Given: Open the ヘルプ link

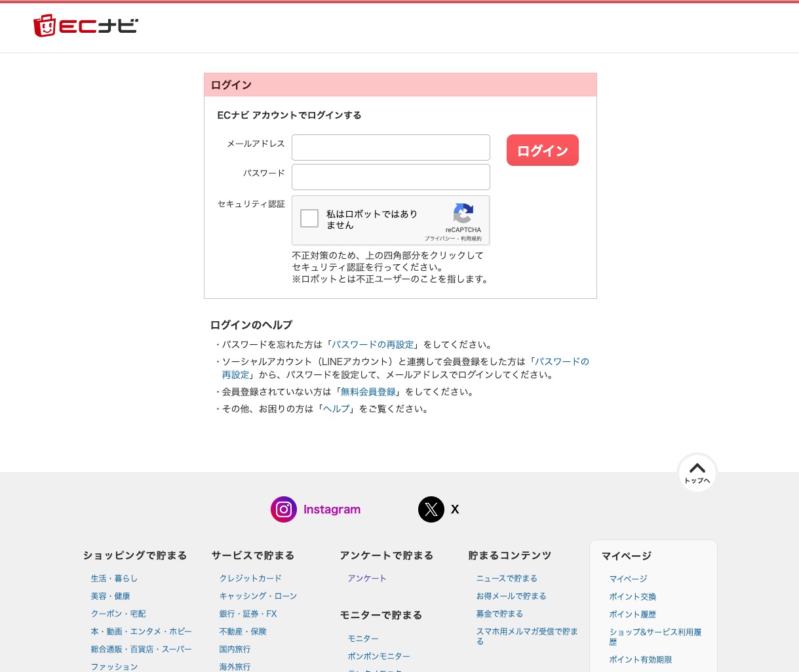Looking at the screenshot, I should pyautogui.click(x=336, y=408).
